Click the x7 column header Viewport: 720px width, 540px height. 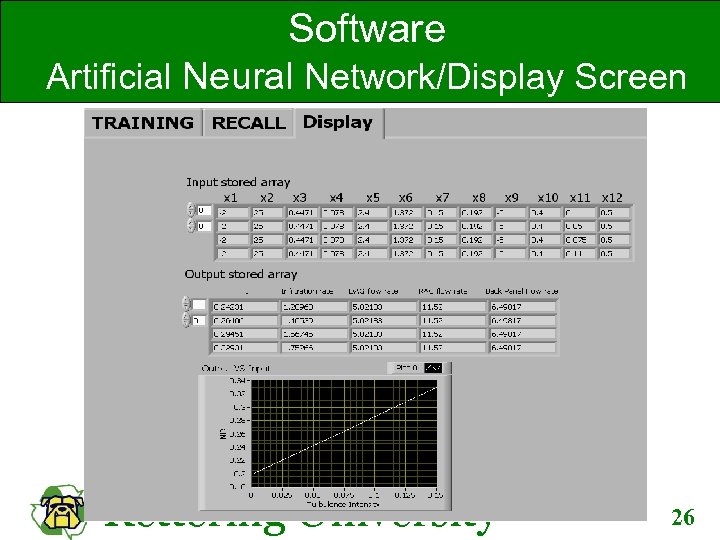pyautogui.click(x=442, y=197)
